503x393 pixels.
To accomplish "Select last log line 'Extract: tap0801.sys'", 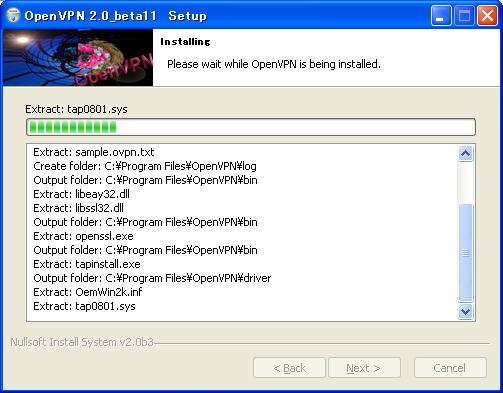I will (x=84, y=306).
